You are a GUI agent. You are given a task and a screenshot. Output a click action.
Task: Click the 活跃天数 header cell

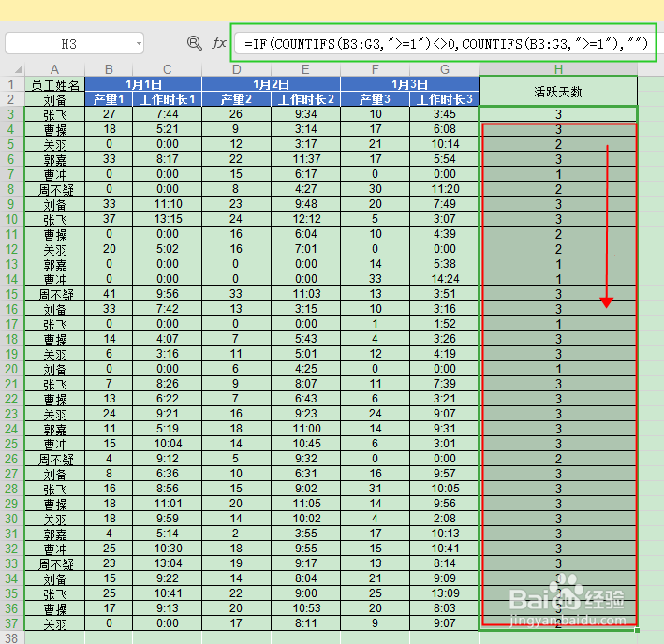pos(558,92)
